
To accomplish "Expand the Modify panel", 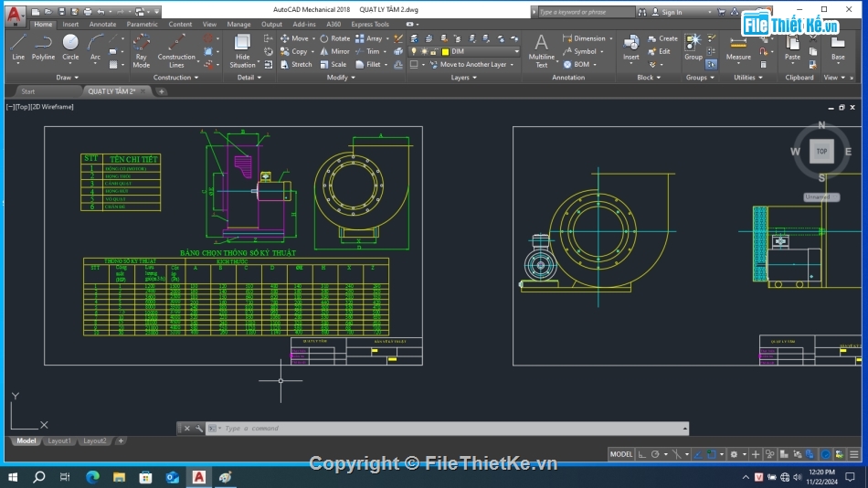I will (341, 78).
